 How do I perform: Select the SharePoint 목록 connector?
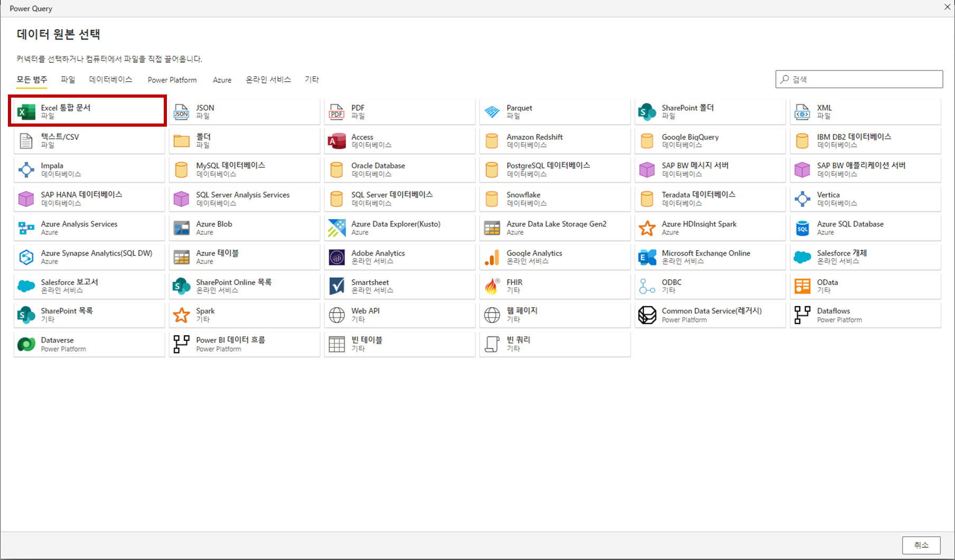tap(89, 315)
